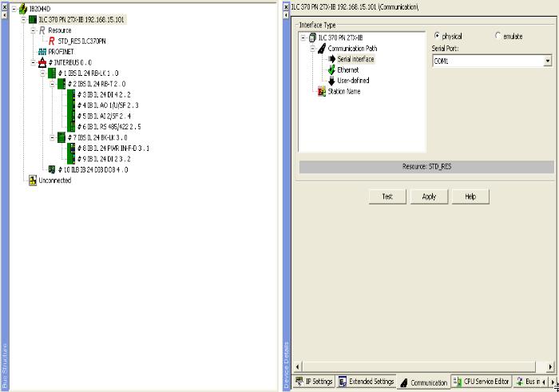This screenshot has width=559, height=392.
Task: Click the red STD_RES R icon
Action: [52, 41]
